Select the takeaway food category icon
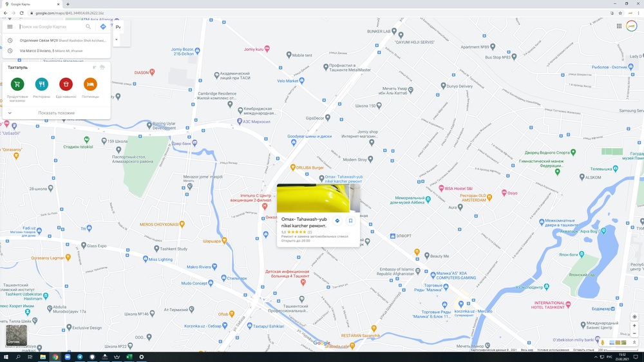Screen dimensions: 644x362 click(66, 84)
